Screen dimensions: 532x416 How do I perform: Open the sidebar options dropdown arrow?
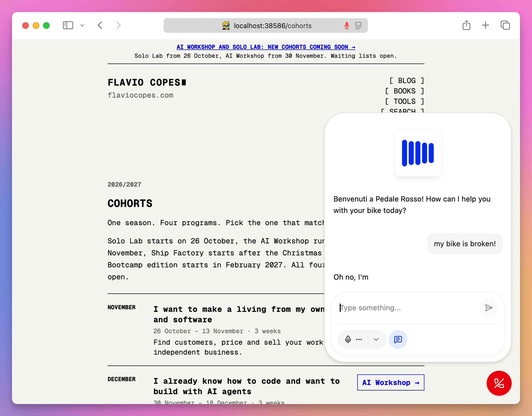82,26
